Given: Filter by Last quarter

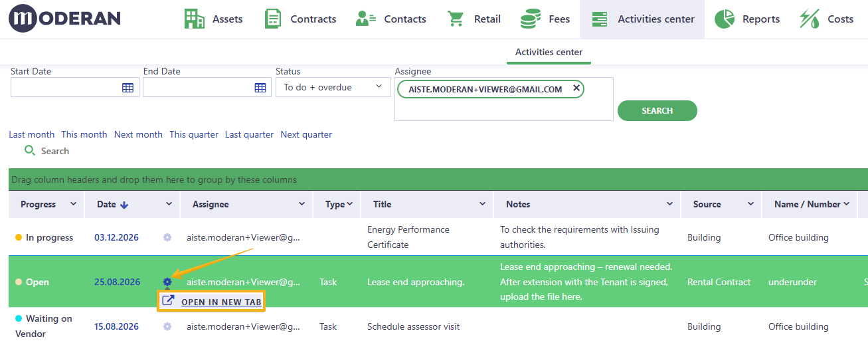Looking at the screenshot, I should coord(249,134).
